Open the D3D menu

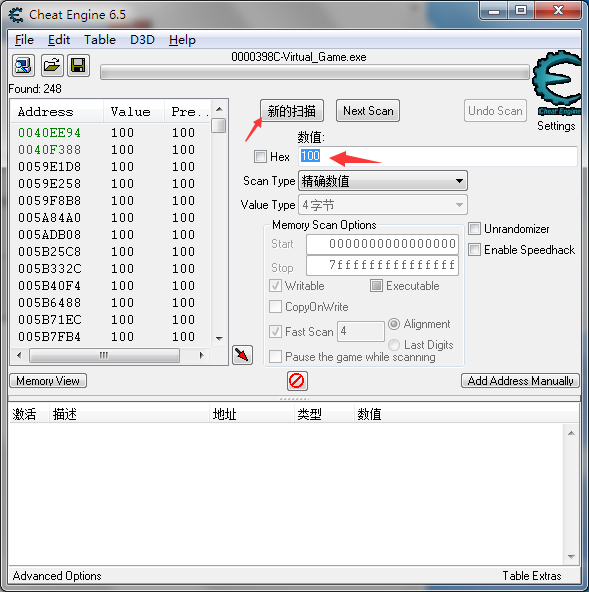pyautogui.click(x=142, y=40)
